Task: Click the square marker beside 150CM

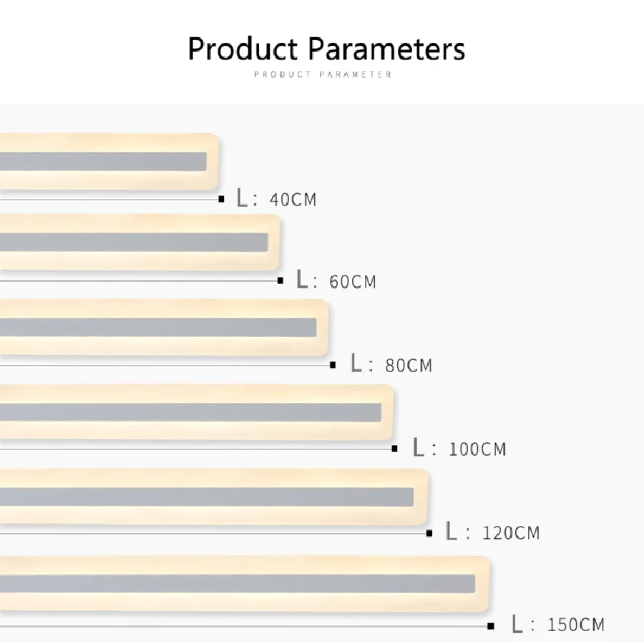Action: 491,625
